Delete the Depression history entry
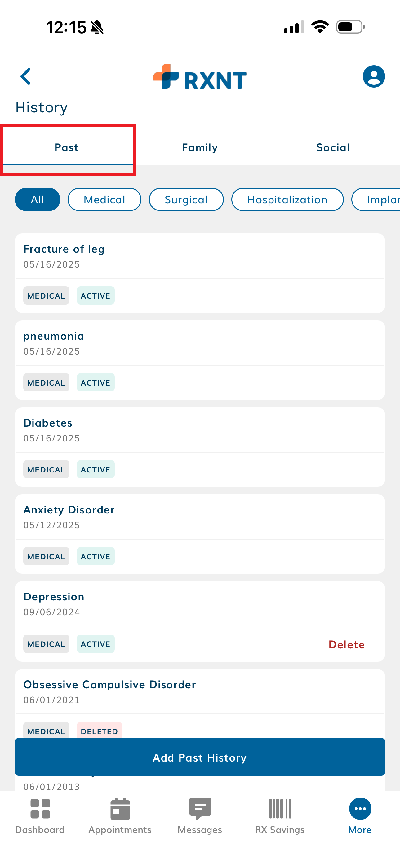 [346, 644]
